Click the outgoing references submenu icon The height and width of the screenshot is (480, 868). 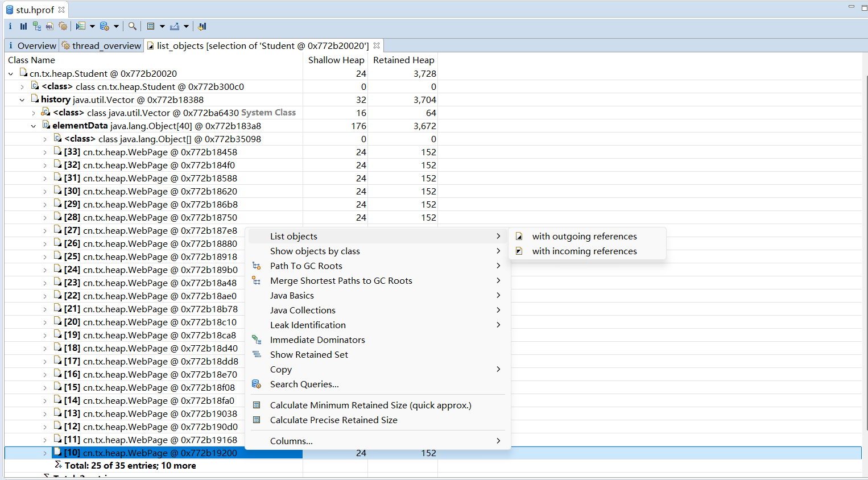click(x=519, y=236)
